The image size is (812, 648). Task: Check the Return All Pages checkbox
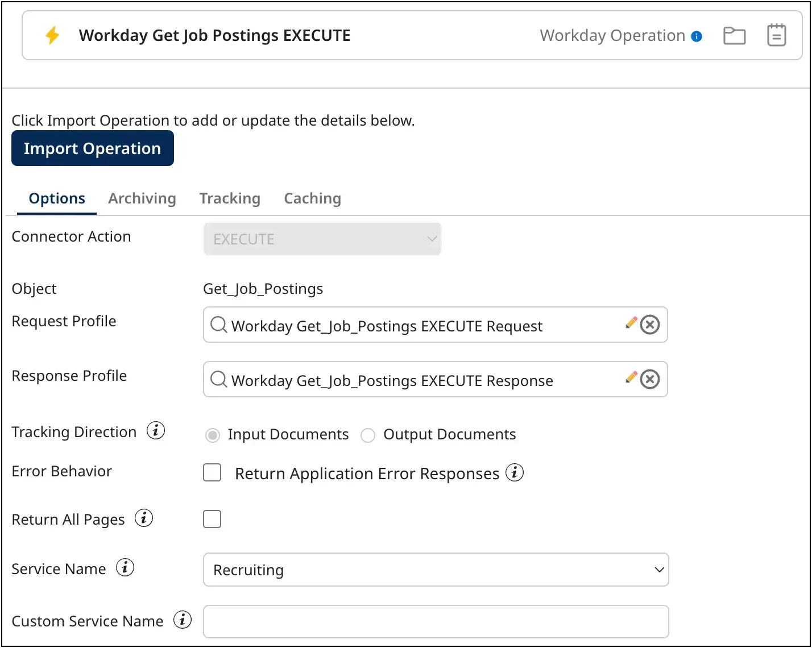tap(212, 518)
